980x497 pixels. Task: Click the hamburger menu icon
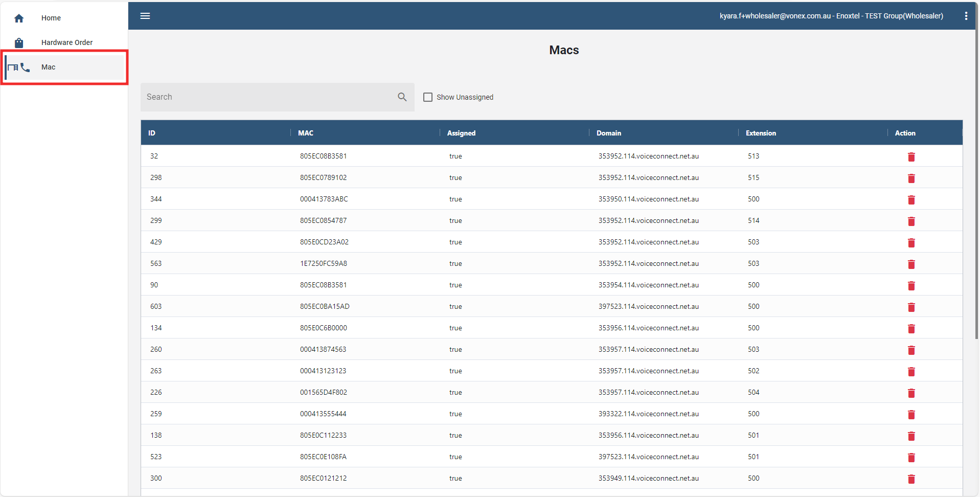coord(145,16)
